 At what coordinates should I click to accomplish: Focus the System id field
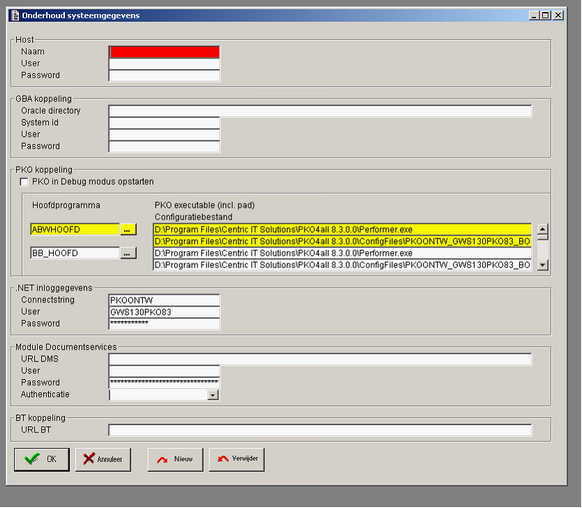(164, 123)
